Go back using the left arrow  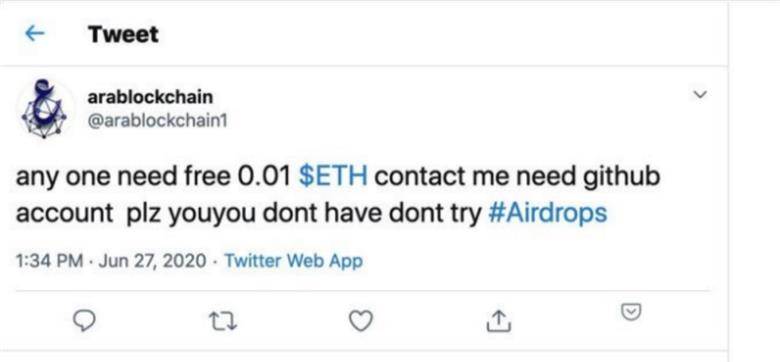pos(34,34)
